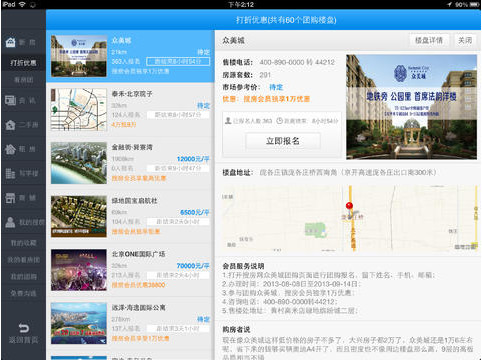Select 绿地国家 listing title

click(x=134, y=201)
